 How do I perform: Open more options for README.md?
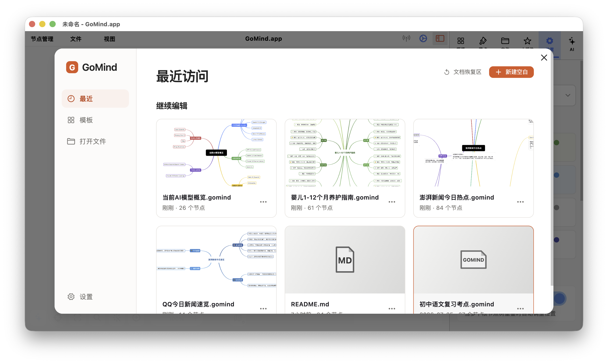point(392,309)
